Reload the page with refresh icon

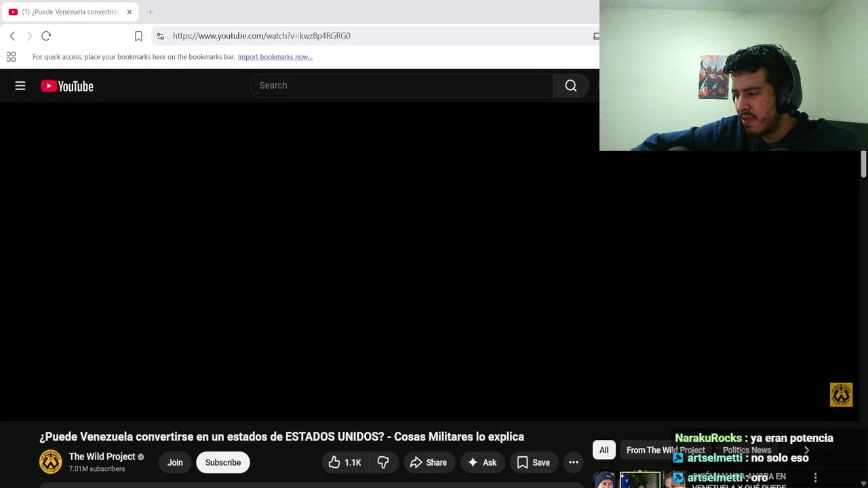tap(46, 36)
